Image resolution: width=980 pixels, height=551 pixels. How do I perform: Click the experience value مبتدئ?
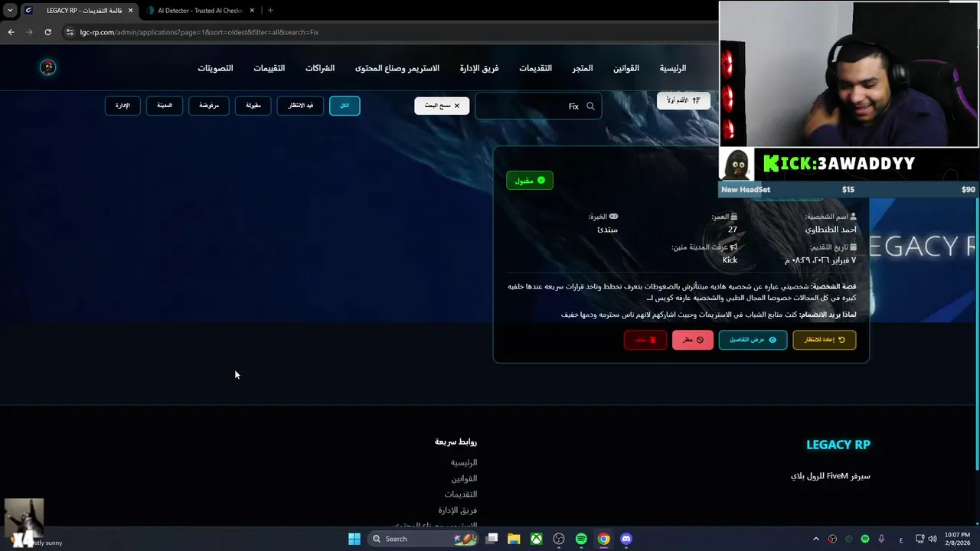pos(607,230)
